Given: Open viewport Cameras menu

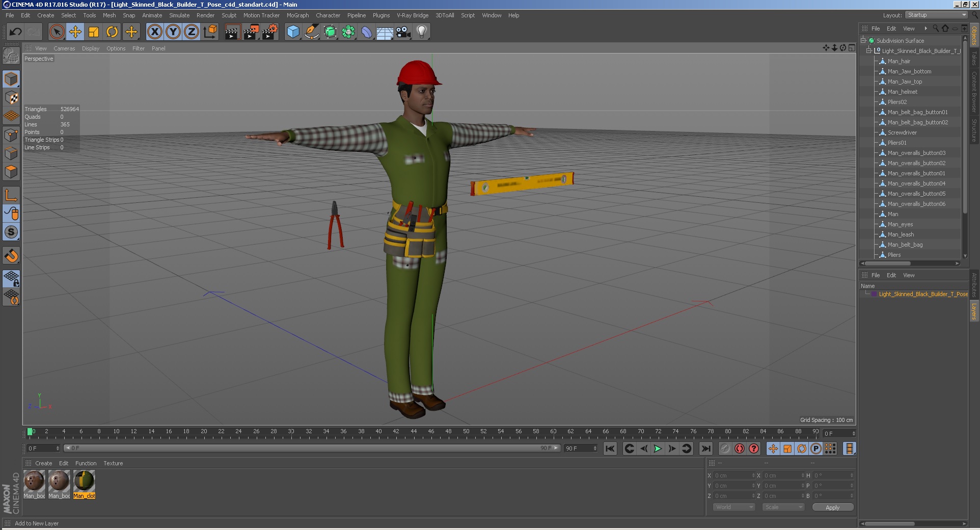Looking at the screenshot, I should [x=64, y=48].
